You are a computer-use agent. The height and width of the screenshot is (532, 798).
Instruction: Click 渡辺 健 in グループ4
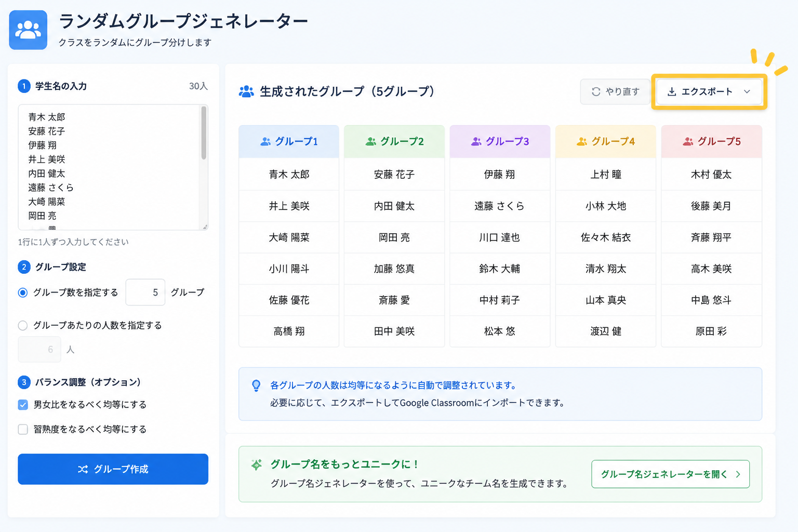(606, 331)
